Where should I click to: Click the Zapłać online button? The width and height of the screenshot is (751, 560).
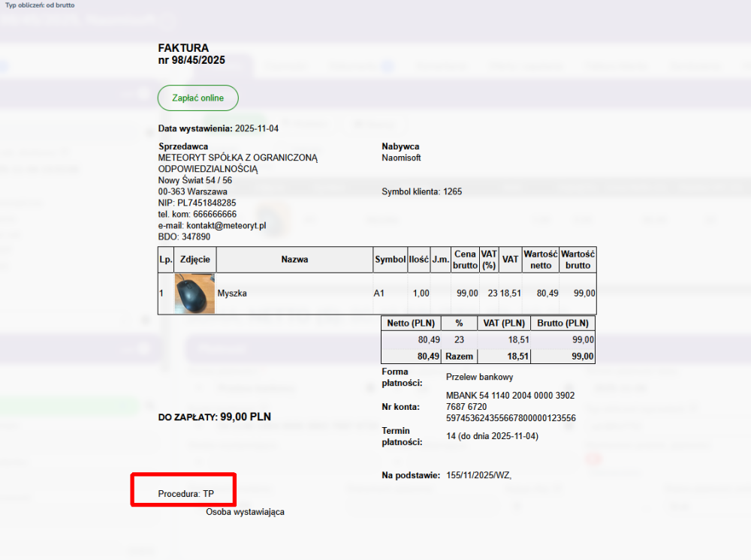[x=198, y=98]
